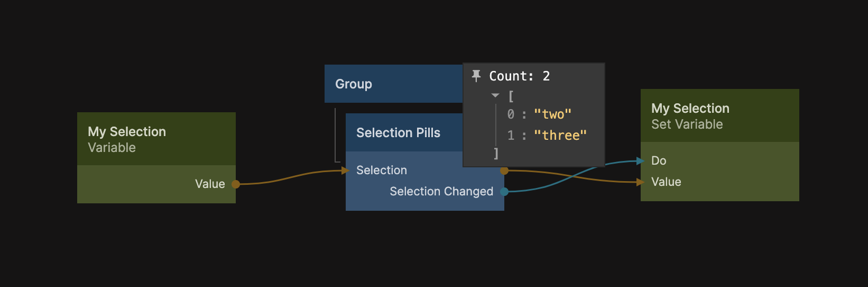Click the Value output port dot on the Variable node
Viewport: 868px width, 287px height.
pos(236,184)
